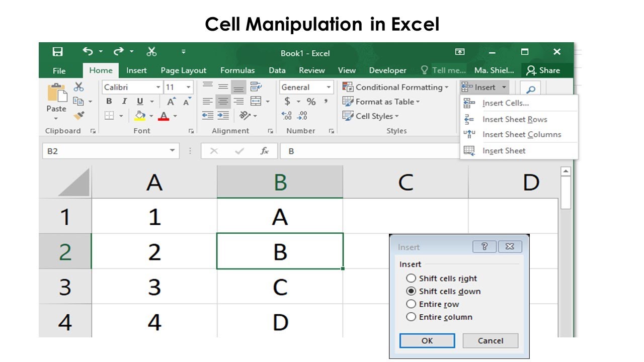
Task: Apply Accounting dollar format
Action: coord(287,102)
